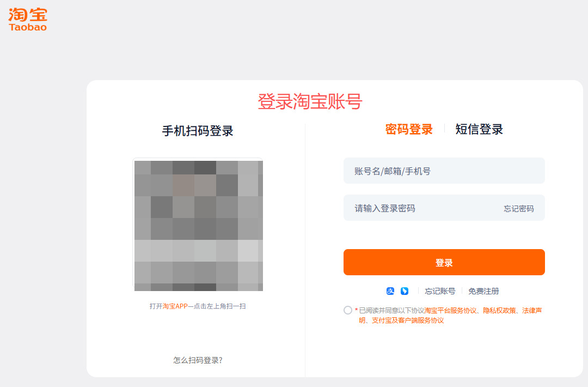Click the orange 淘宝APP text below the QR code
Image resolution: width=588 pixels, height=387 pixels.
pos(175,306)
